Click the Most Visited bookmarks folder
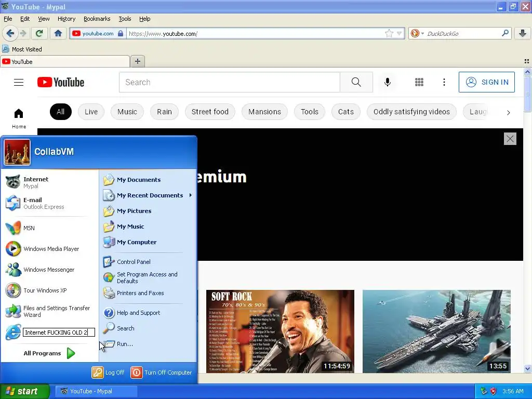Screen dimensions: 532x399 [x=22, y=49]
